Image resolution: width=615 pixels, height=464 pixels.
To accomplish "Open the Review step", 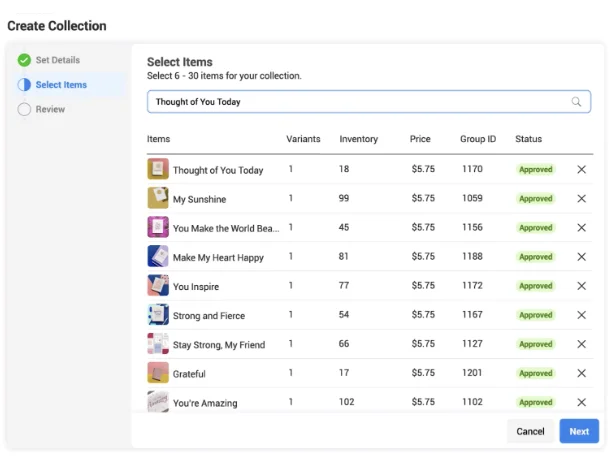I will [50, 109].
